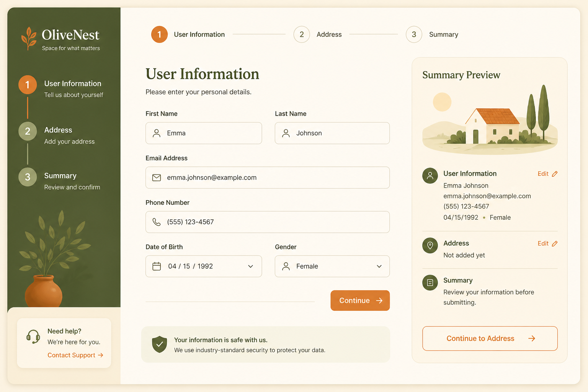Select sidebar step 3 circle

[x=28, y=177]
